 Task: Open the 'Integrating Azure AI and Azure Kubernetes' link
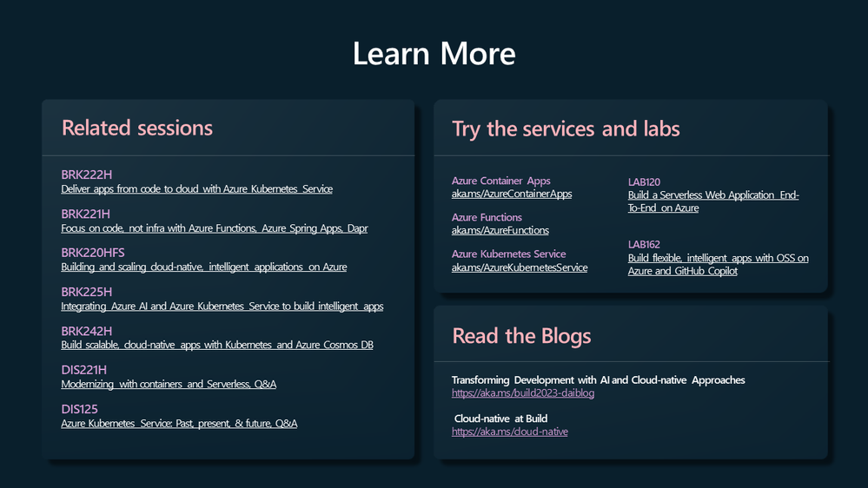[x=222, y=306]
